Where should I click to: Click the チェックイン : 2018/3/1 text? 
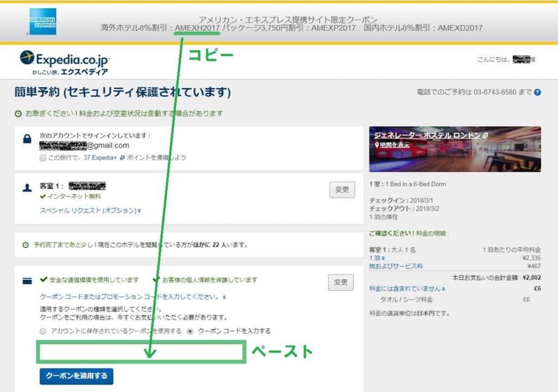pos(401,200)
